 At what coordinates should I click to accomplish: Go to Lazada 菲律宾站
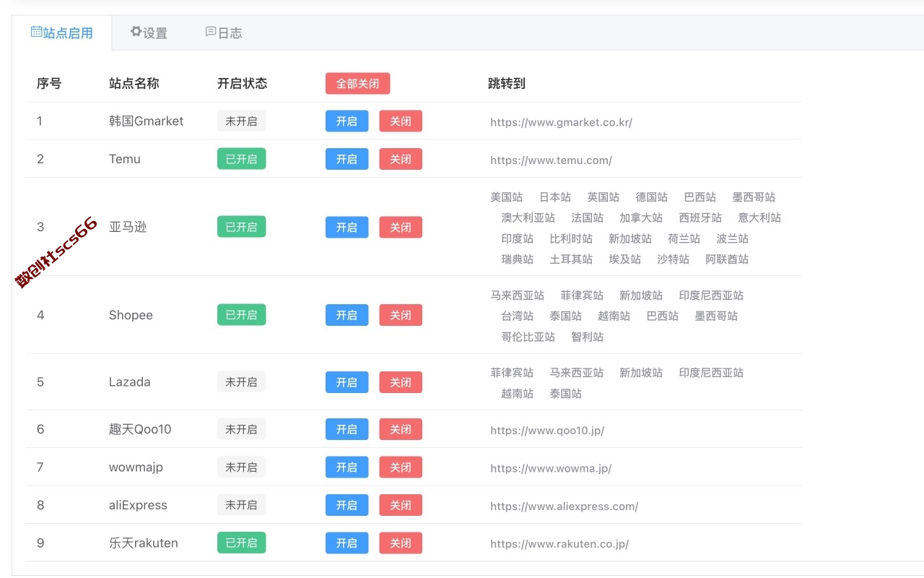click(512, 373)
